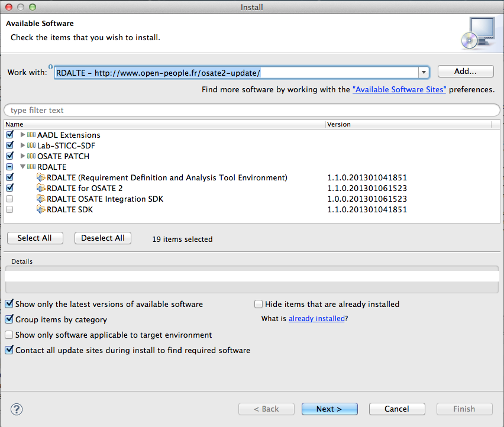Select RDALTE OSATE Integration SDK row label
The image size is (504, 427).
105,199
